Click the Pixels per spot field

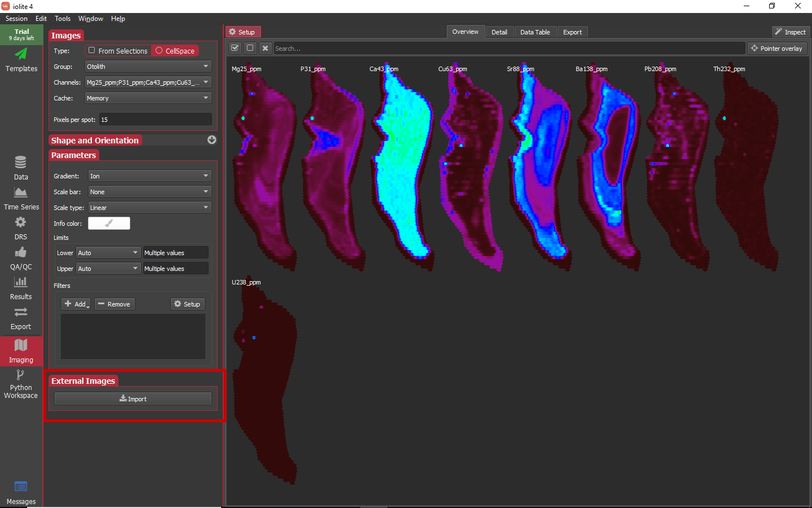pyautogui.click(x=156, y=120)
